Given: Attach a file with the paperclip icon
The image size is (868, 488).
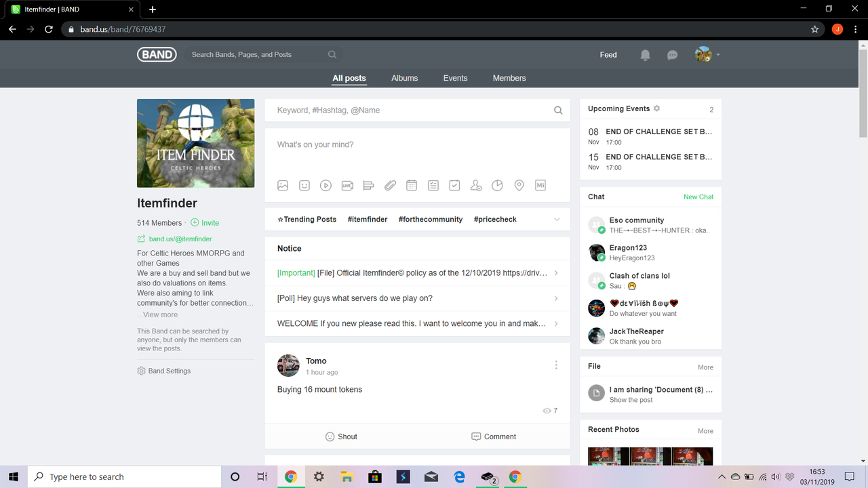Looking at the screenshot, I should tap(390, 185).
